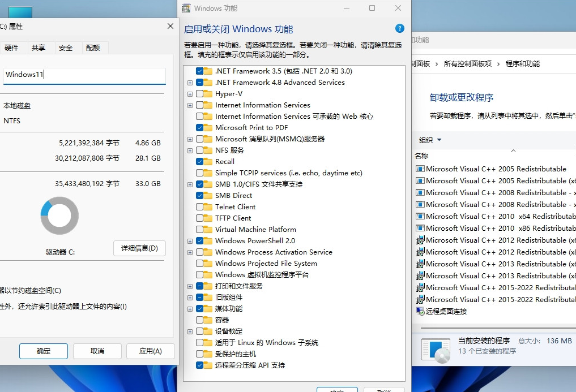This screenshot has width=576, height=392.
Task: Click the folder icon beside 设备锁定
Action: 208,331
